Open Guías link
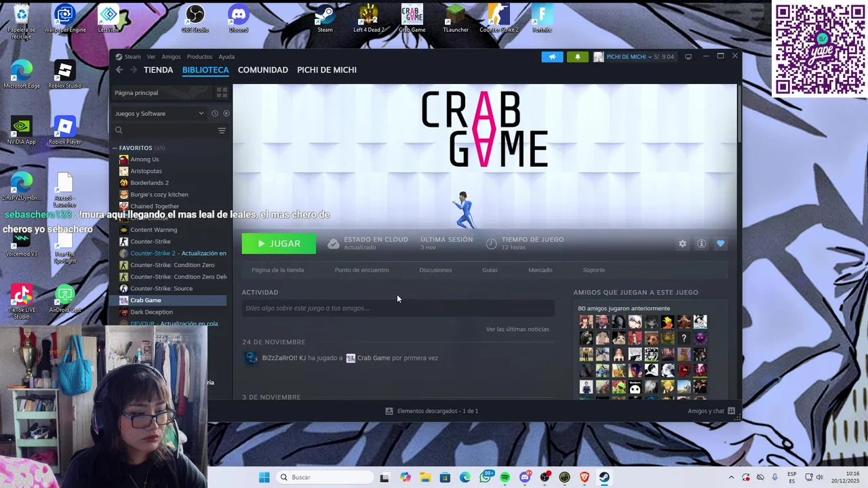The image size is (868, 488). (x=490, y=270)
